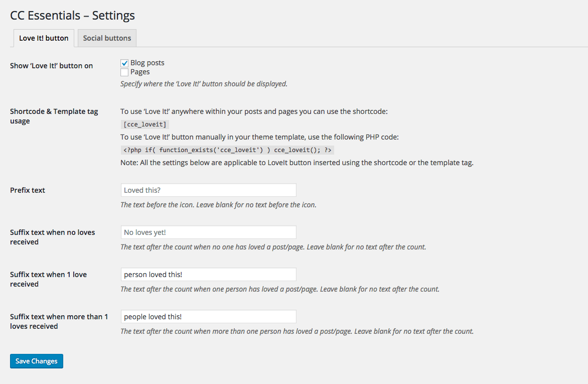Click the Pages label text
This screenshot has height=384, width=588.
coord(140,72)
